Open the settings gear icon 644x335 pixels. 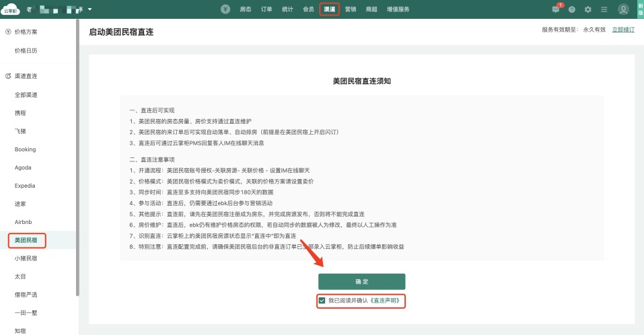[588, 9]
